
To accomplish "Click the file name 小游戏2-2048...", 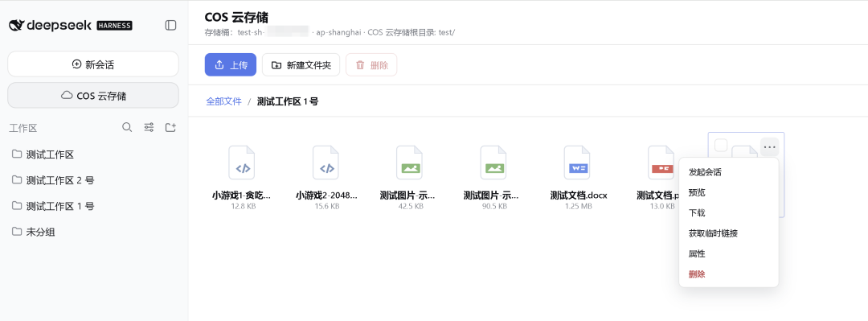I will click(326, 195).
